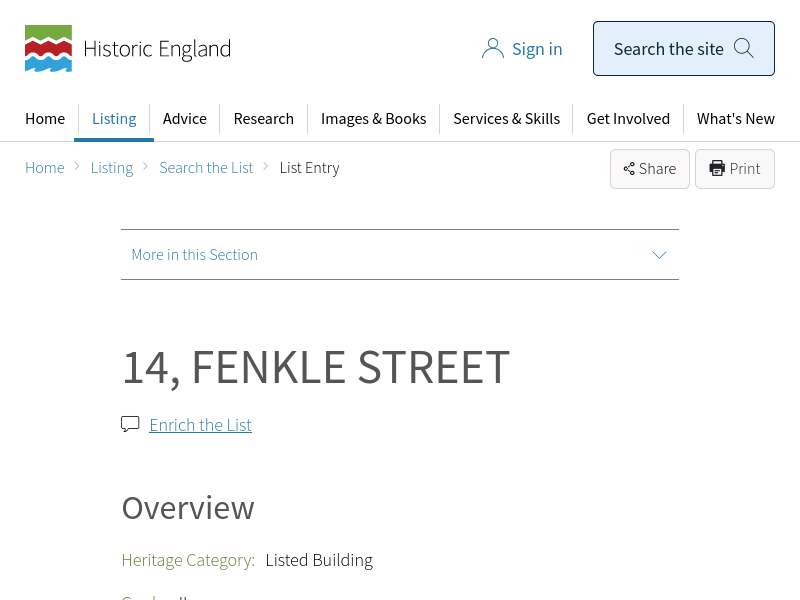Click the share icon
Screen dimensions: 800x600
coord(629,169)
